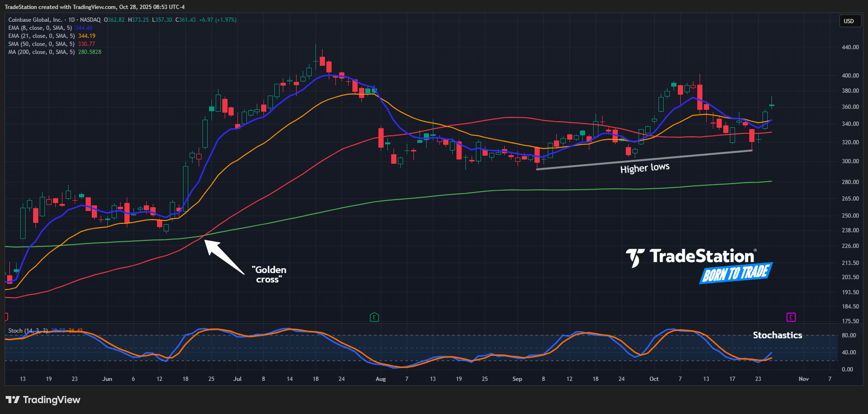
Task: Click the white Golden cross arrow
Action: pos(224,256)
